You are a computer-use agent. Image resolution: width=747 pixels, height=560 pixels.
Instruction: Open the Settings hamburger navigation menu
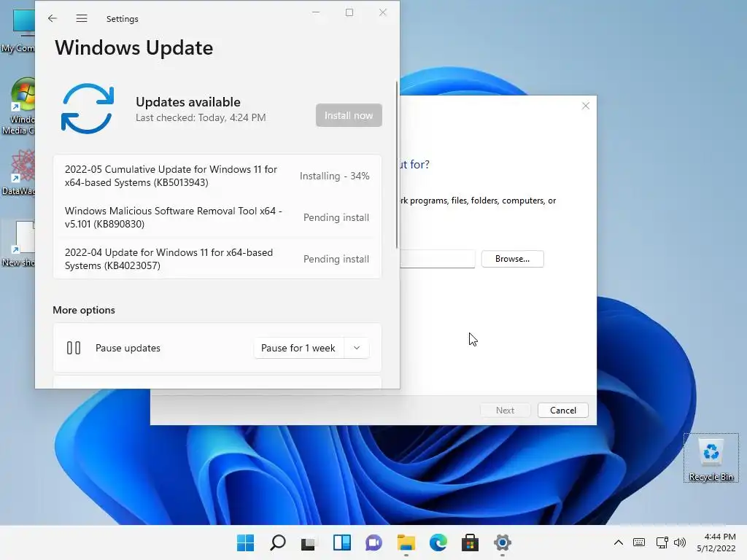pyautogui.click(x=82, y=18)
